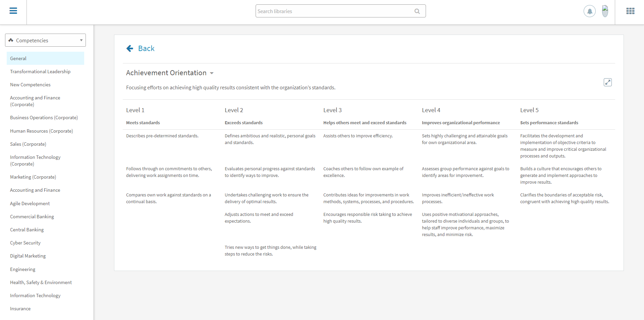
Task: Click the search magnifier icon
Action: tap(417, 11)
